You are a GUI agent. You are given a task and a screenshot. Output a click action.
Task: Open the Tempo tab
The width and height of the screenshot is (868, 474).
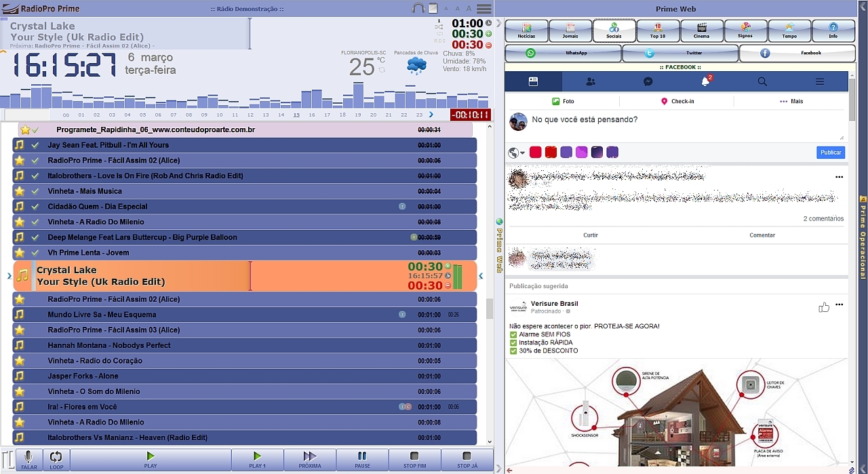click(789, 31)
